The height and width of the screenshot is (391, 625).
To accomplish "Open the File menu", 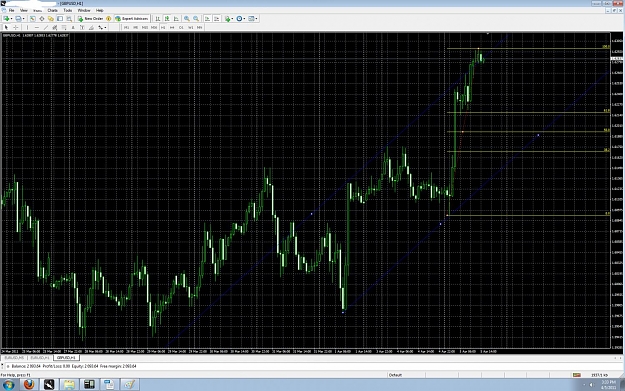I will (x=12, y=10).
